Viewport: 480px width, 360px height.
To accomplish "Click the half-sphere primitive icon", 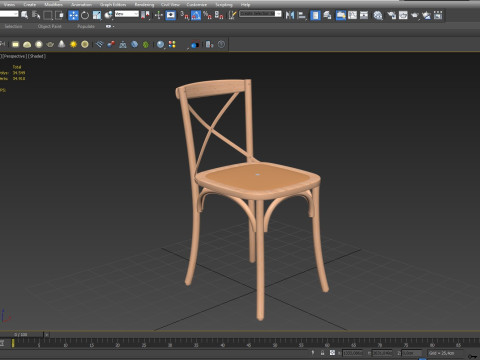I will (x=27, y=44).
